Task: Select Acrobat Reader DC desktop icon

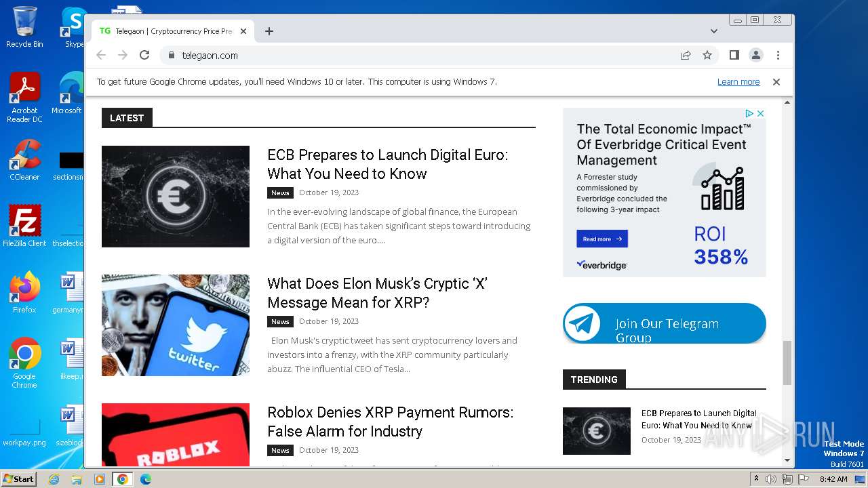Action: click(24, 98)
